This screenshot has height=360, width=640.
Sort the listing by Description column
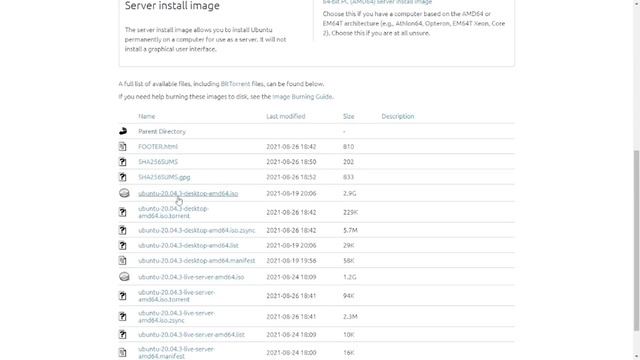398,116
